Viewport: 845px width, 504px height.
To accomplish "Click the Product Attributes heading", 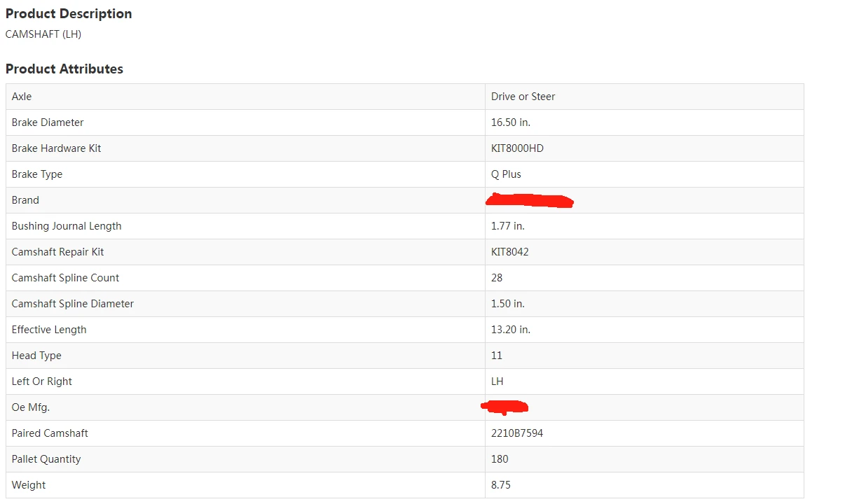I will pyautogui.click(x=64, y=69).
